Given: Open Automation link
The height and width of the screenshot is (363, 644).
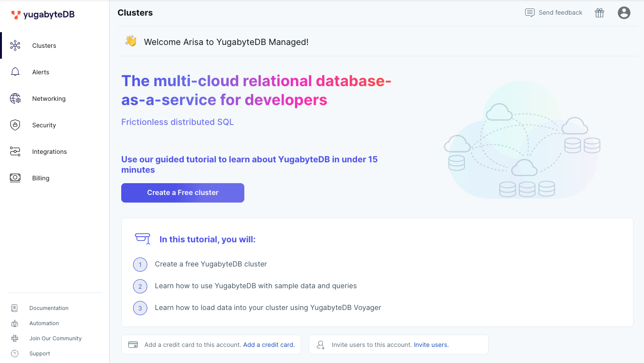Looking at the screenshot, I should (44, 323).
